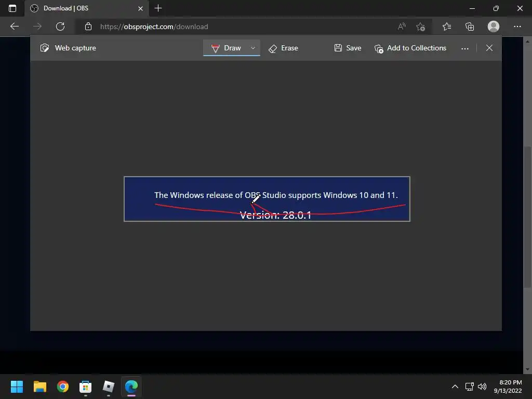Refresh the OBS download page
The image size is (532, 399).
[60, 26]
